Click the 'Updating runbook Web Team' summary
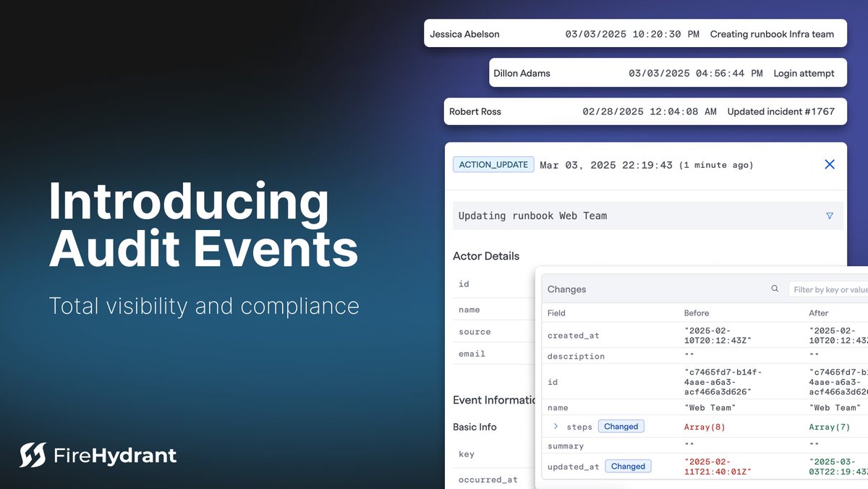 coord(532,216)
